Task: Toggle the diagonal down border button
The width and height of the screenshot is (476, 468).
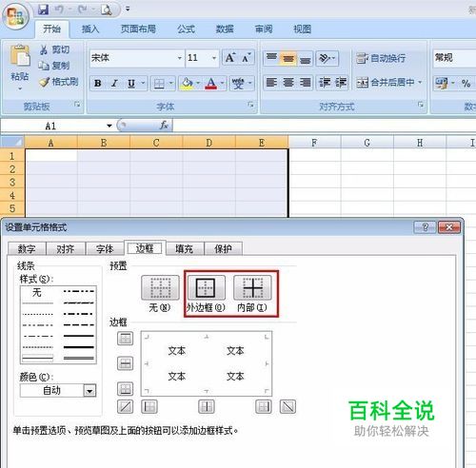Action: 288,406
